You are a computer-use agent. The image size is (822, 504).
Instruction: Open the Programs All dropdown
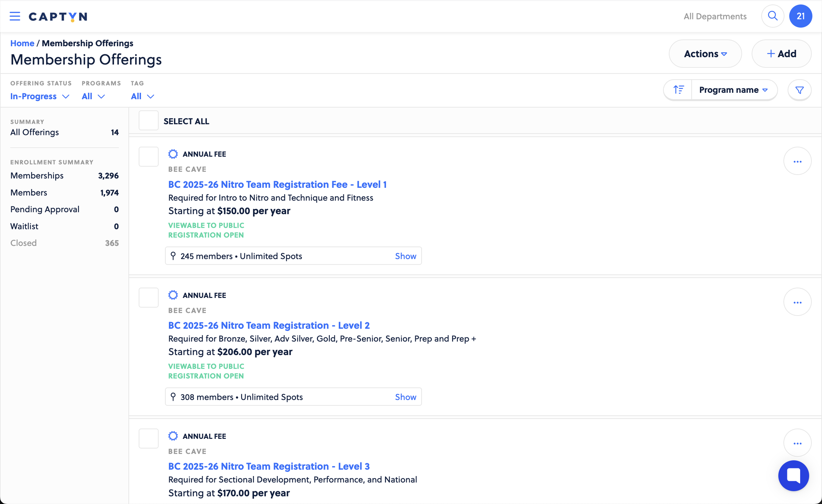93,96
